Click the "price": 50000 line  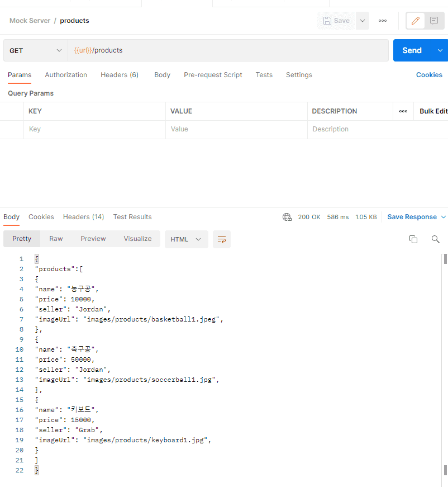[x=65, y=360]
